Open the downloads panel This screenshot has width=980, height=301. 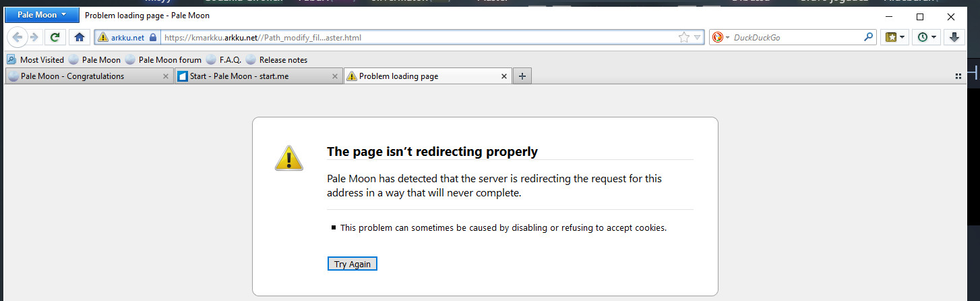[954, 37]
